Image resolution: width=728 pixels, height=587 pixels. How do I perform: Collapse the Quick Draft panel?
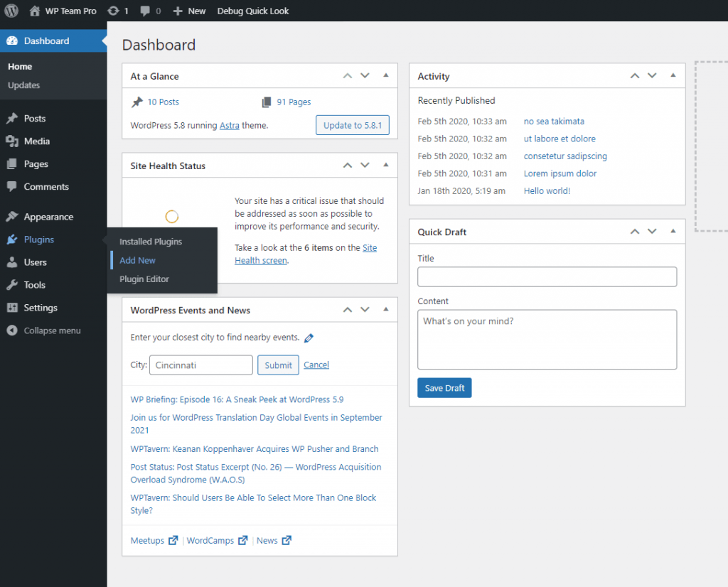[x=673, y=231]
